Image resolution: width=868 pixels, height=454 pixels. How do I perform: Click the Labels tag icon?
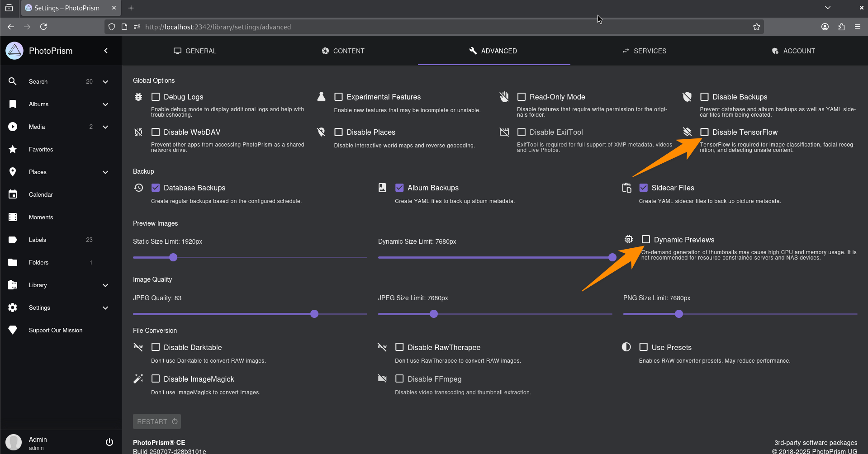(13, 240)
